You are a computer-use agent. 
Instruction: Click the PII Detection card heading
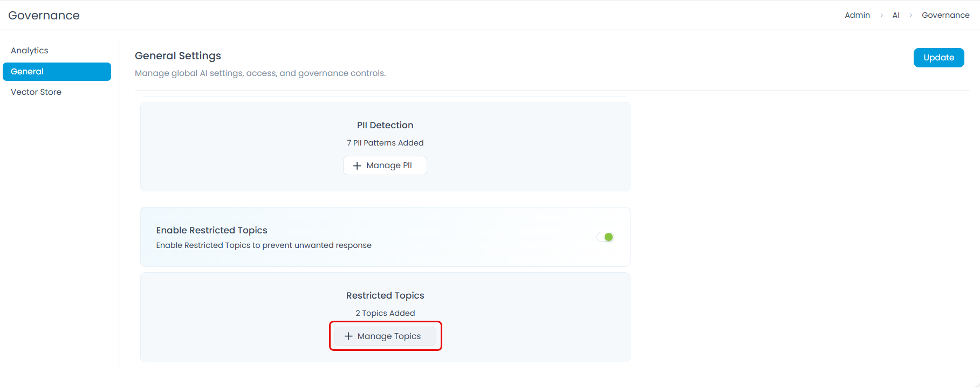[385, 125]
